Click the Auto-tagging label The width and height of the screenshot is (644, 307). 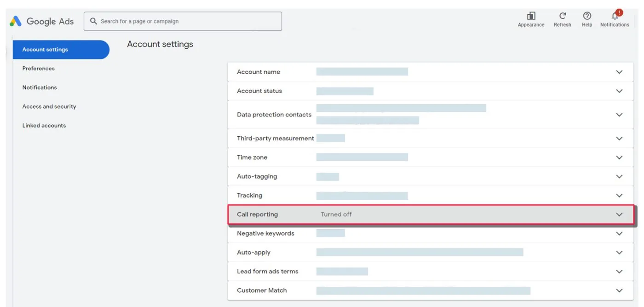click(x=257, y=176)
